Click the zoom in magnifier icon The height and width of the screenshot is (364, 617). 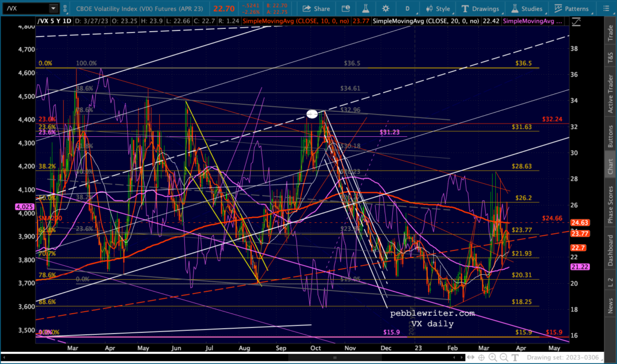click(493, 357)
